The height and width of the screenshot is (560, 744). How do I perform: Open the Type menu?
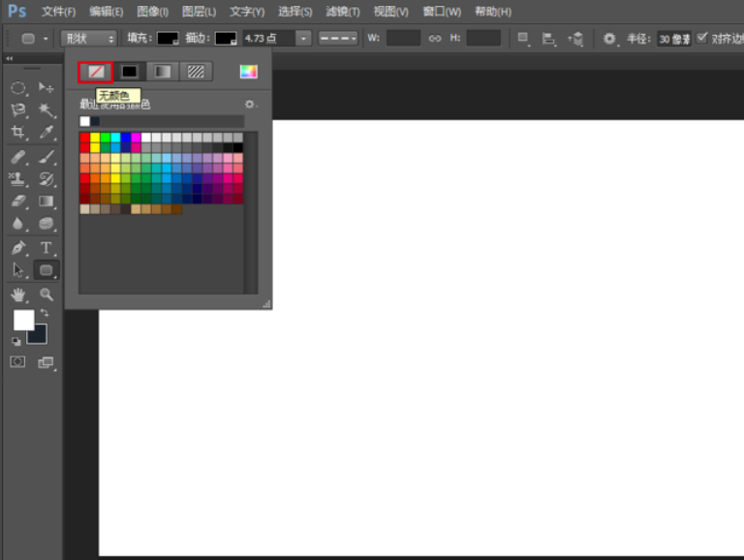(247, 12)
